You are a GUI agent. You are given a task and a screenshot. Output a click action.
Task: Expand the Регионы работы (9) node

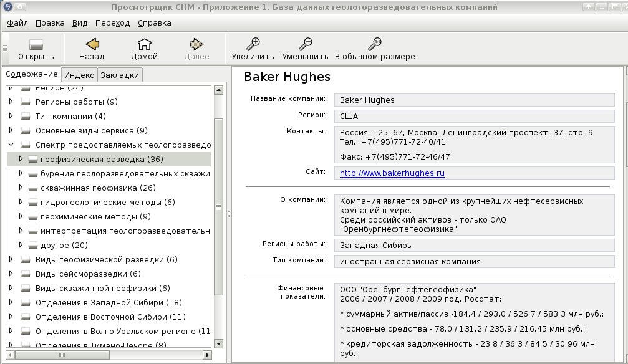click(11, 102)
